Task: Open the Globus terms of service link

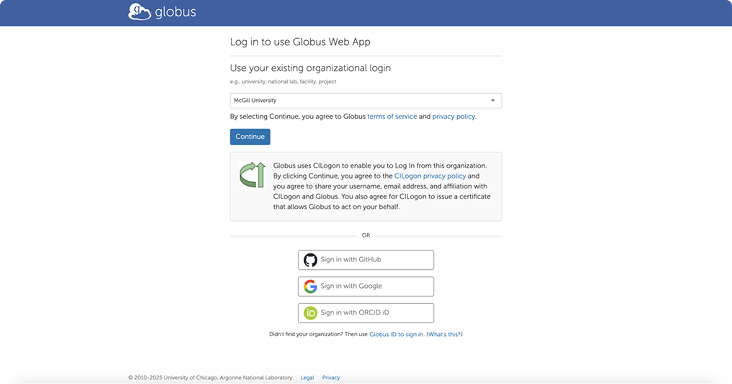Action: point(392,117)
